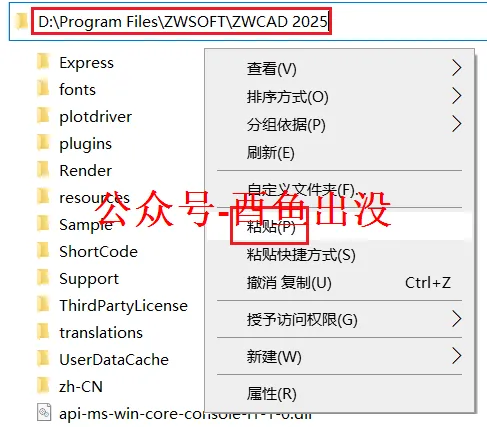Select 粘贴(P) to paste files
The width and height of the screenshot is (487, 427).
[339, 227]
